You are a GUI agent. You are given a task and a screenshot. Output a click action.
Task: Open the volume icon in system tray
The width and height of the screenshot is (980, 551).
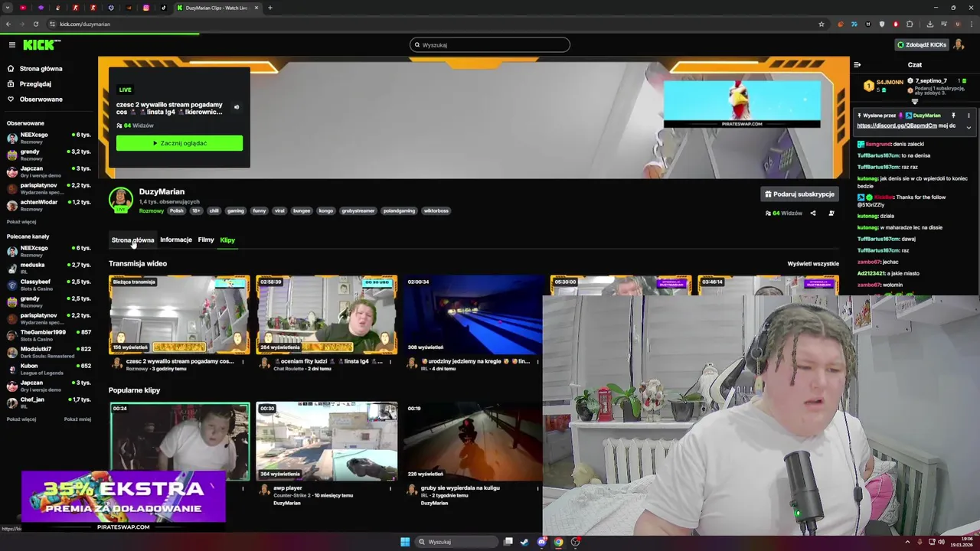pos(941,542)
